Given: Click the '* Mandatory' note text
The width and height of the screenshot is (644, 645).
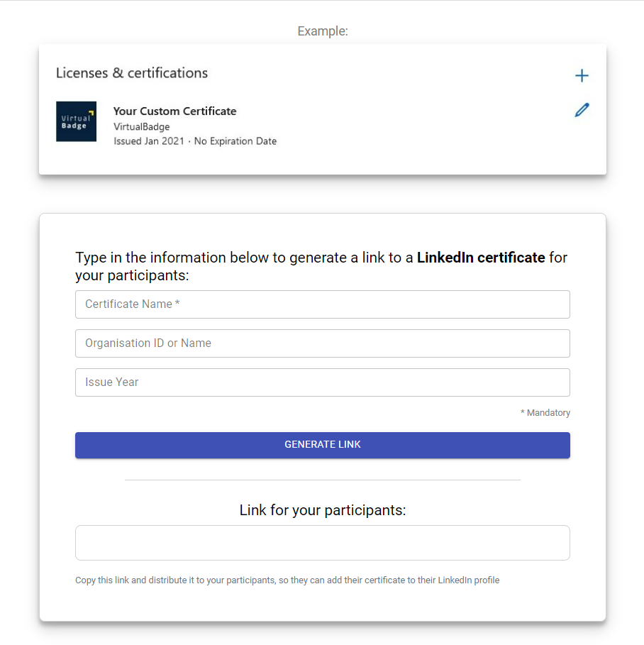Looking at the screenshot, I should point(545,412).
